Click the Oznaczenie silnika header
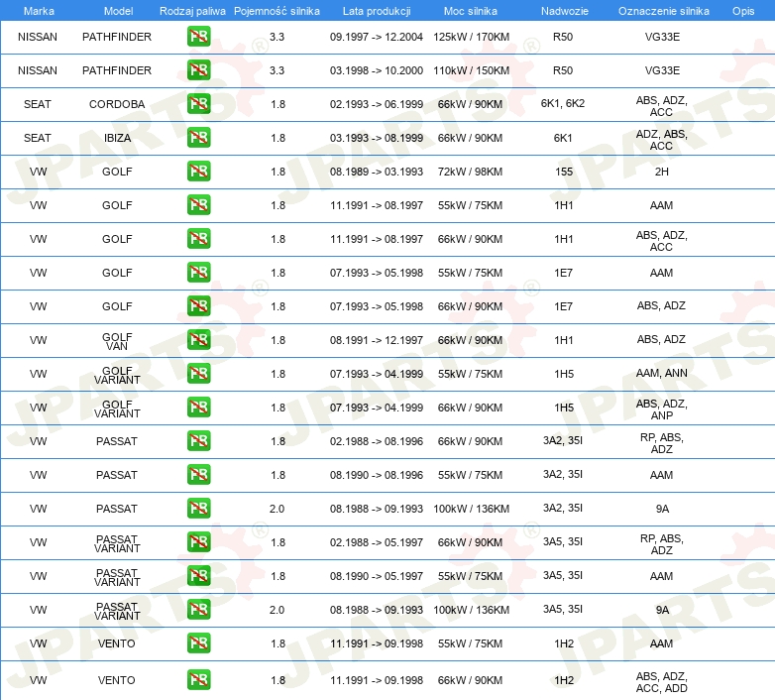775x700 pixels. coord(663,11)
